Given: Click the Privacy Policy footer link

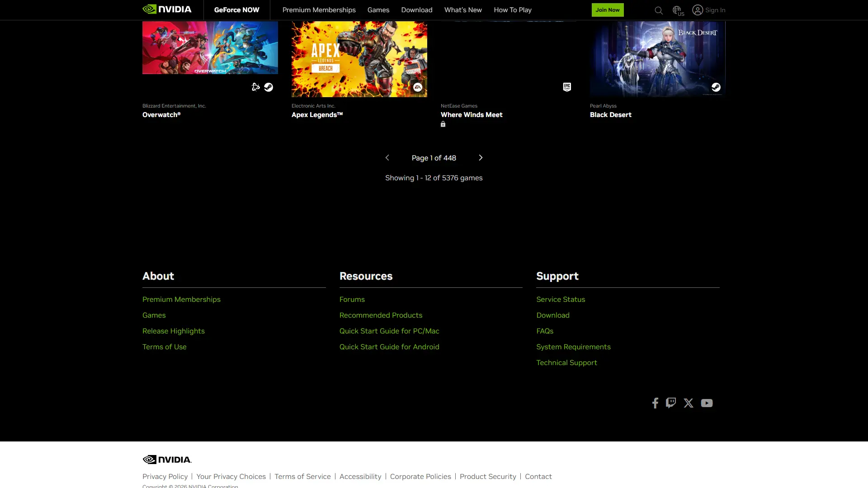Looking at the screenshot, I should tap(165, 476).
